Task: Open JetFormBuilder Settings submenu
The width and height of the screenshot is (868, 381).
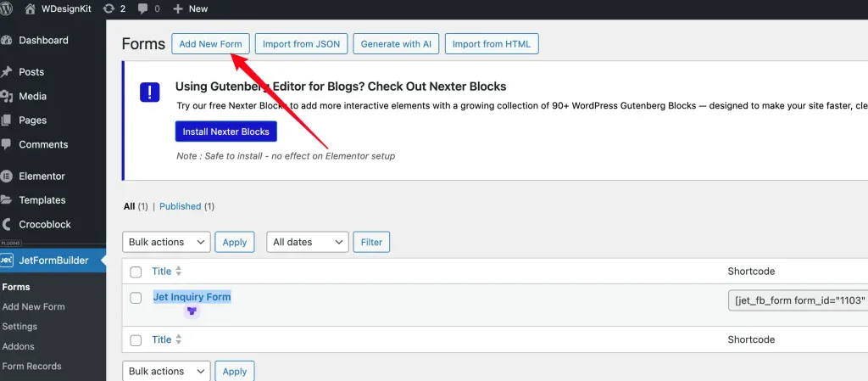Action: (x=19, y=326)
